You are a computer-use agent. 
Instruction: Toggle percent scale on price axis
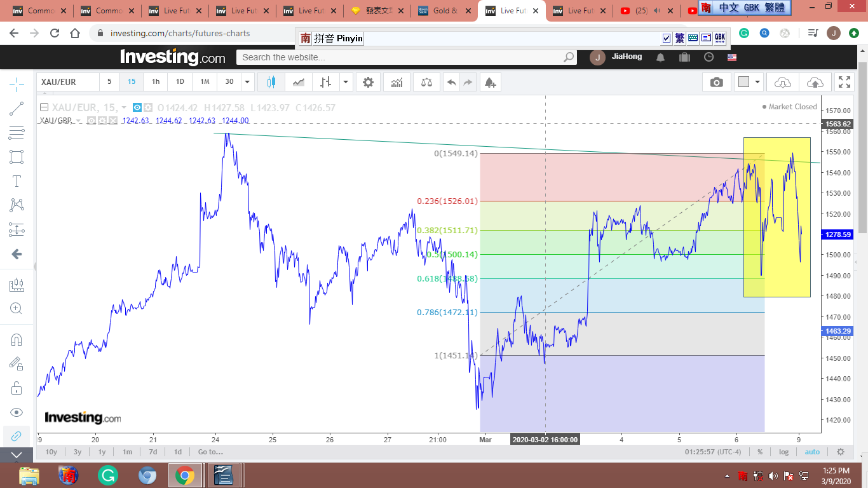(760, 452)
